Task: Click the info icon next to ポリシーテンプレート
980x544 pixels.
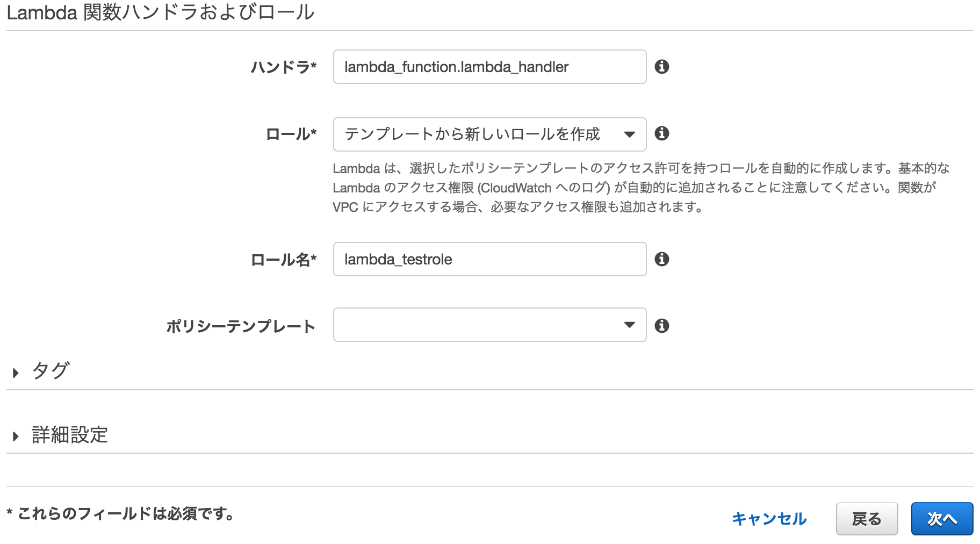Action: click(663, 325)
